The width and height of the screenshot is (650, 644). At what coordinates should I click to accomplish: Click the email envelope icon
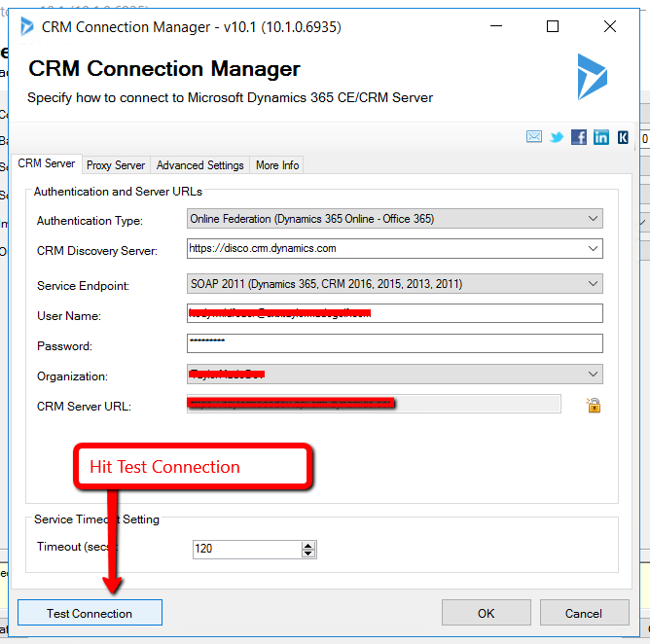click(533, 137)
